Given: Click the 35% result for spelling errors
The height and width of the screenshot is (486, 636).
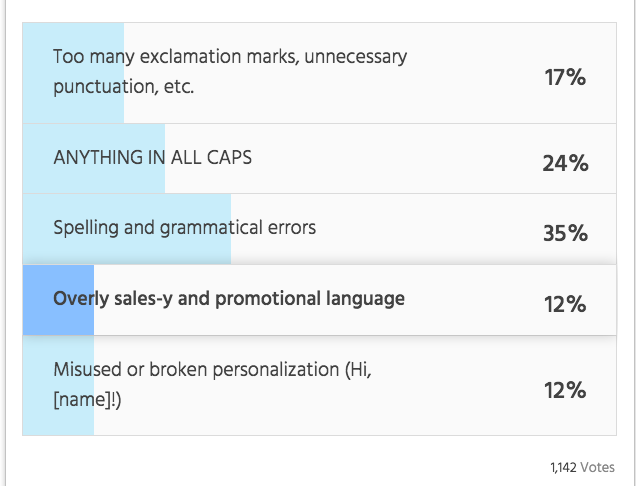Looking at the screenshot, I should (x=565, y=233).
